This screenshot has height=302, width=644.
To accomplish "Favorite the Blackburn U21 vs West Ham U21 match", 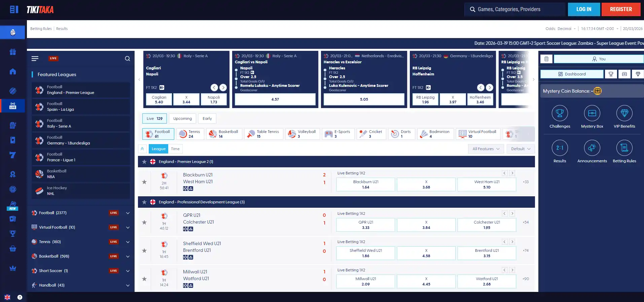I will 144,182.
